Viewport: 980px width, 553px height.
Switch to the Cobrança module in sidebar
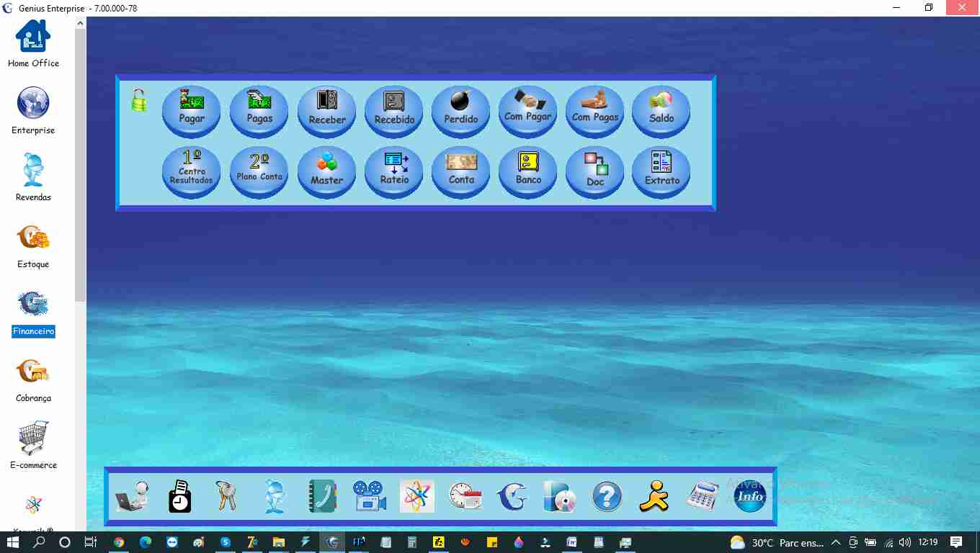coord(33,379)
